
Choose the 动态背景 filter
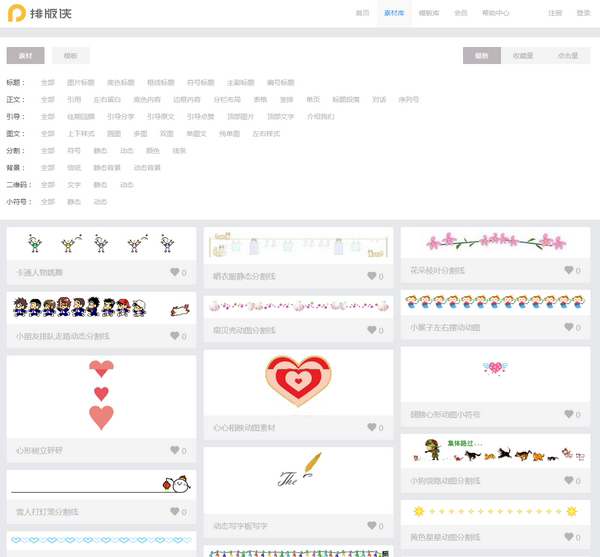tap(147, 168)
